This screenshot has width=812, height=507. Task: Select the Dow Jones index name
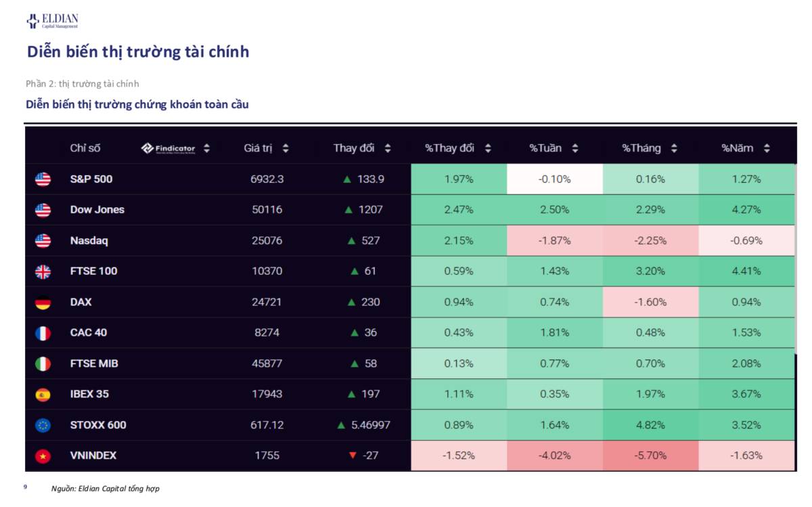[x=97, y=210]
